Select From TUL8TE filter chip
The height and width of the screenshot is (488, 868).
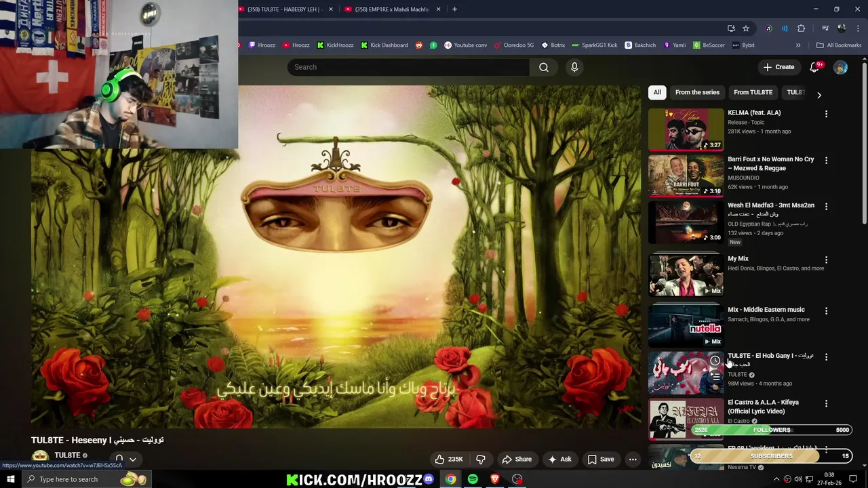[753, 92]
